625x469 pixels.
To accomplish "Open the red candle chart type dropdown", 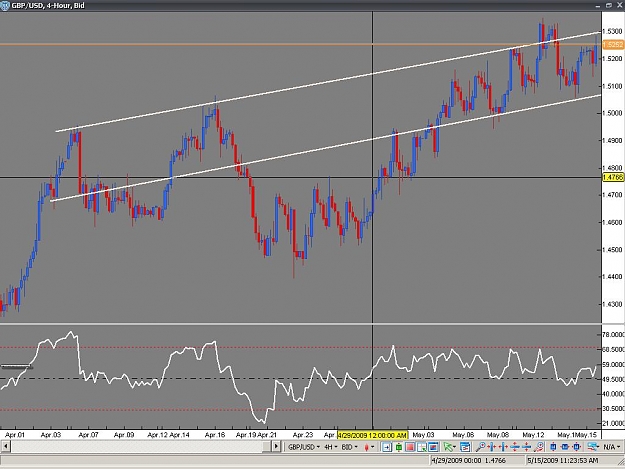I will click(x=369, y=447).
